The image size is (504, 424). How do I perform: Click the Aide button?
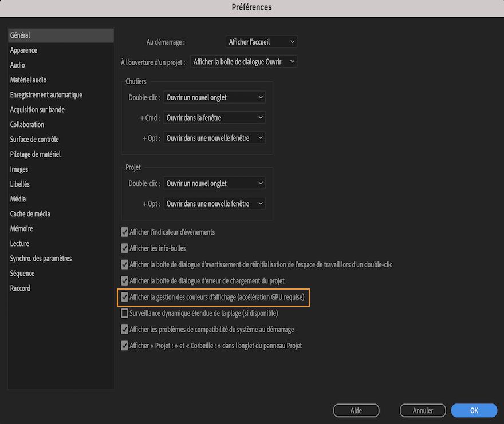point(356,410)
